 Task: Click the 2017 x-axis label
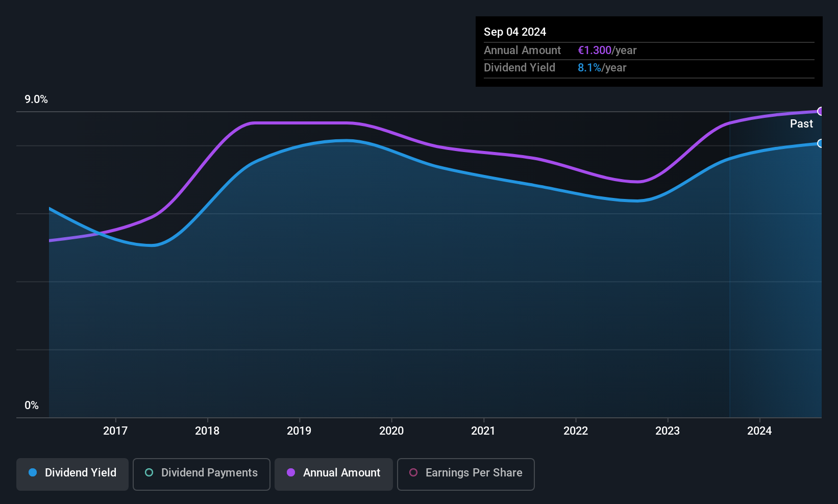coord(115,431)
